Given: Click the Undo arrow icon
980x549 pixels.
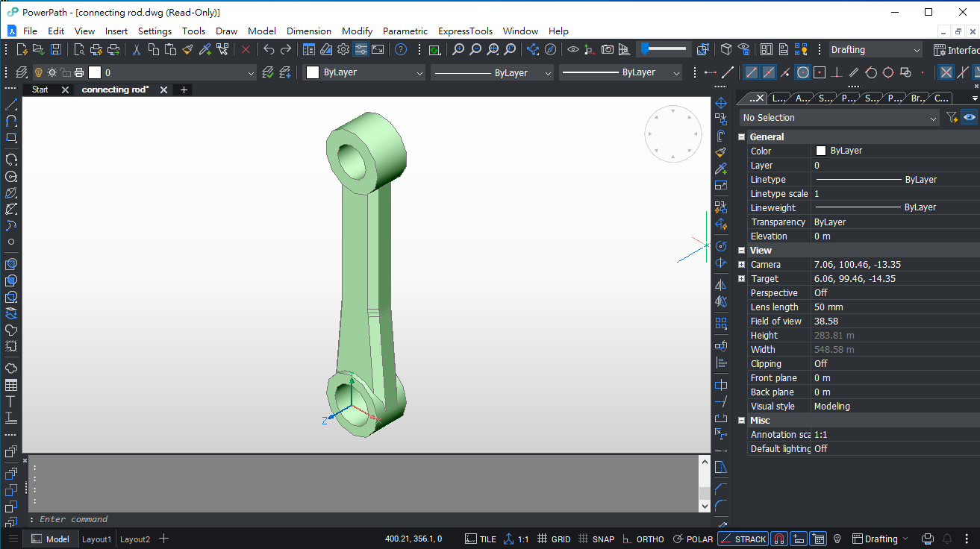Looking at the screenshot, I should coord(269,50).
